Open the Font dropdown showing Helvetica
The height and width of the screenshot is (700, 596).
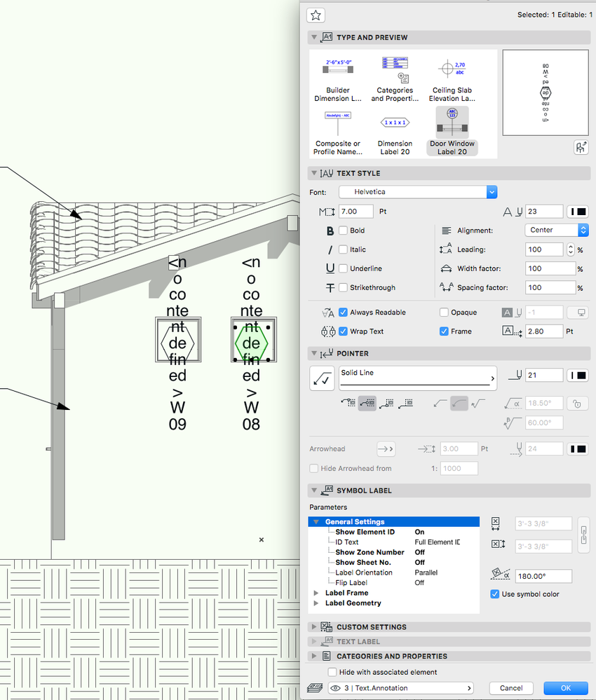(418, 192)
